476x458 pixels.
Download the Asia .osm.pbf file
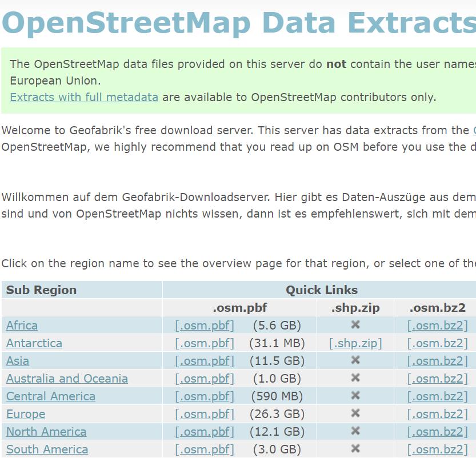click(205, 361)
